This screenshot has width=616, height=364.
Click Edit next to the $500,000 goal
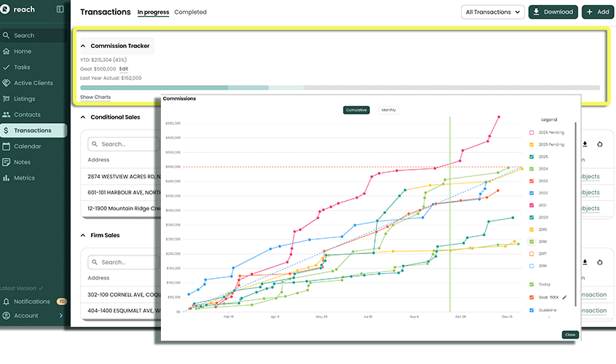coord(124,69)
